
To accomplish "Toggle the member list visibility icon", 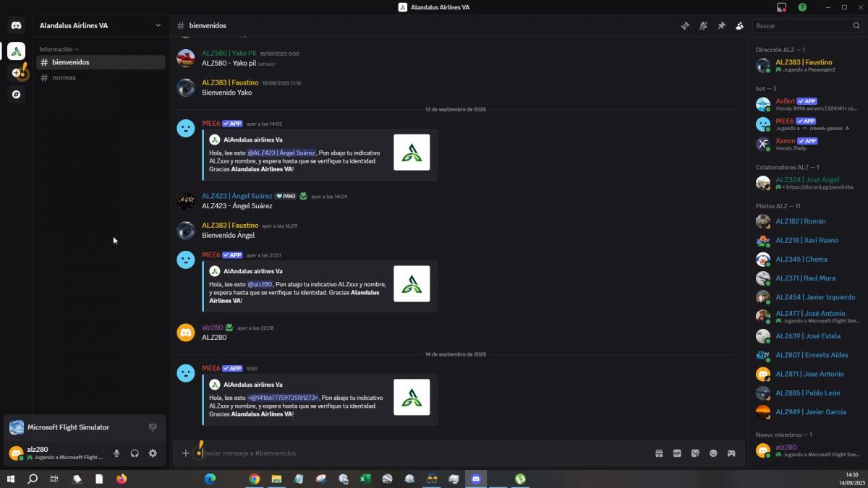I will coord(739,26).
